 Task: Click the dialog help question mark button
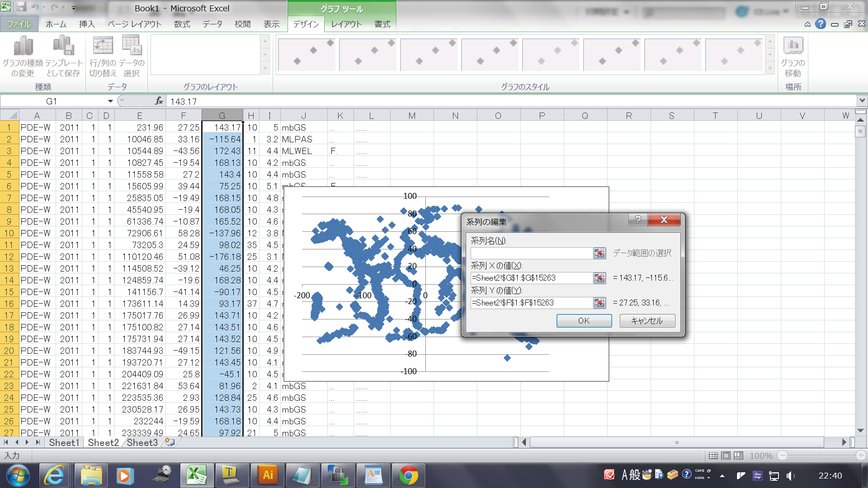coord(637,220)
